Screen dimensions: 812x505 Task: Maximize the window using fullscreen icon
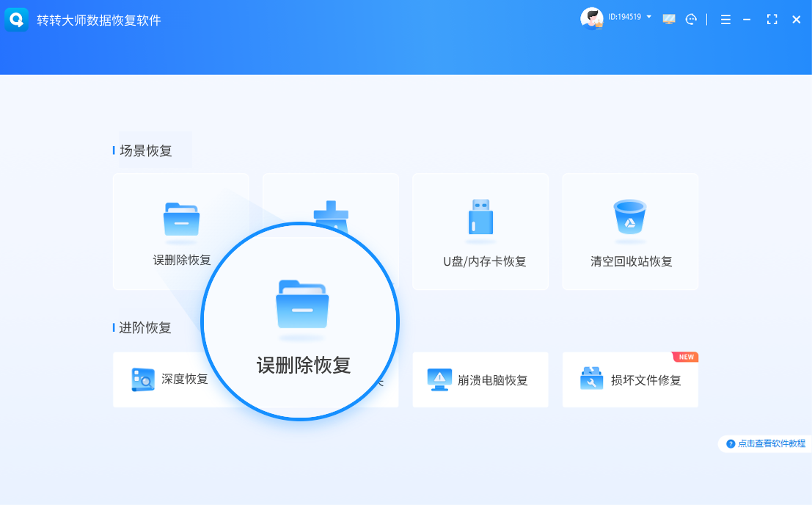772,20
